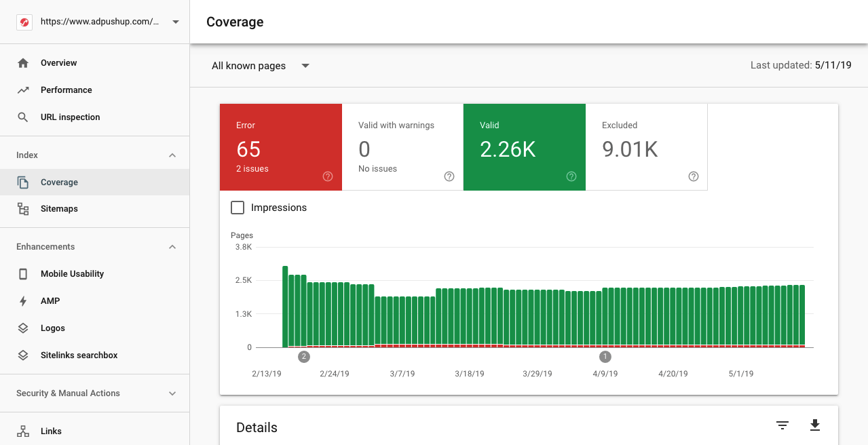This screenshot has height=445, width=868.
Task: Select Coverage in the sidebar
Action: 58,182
